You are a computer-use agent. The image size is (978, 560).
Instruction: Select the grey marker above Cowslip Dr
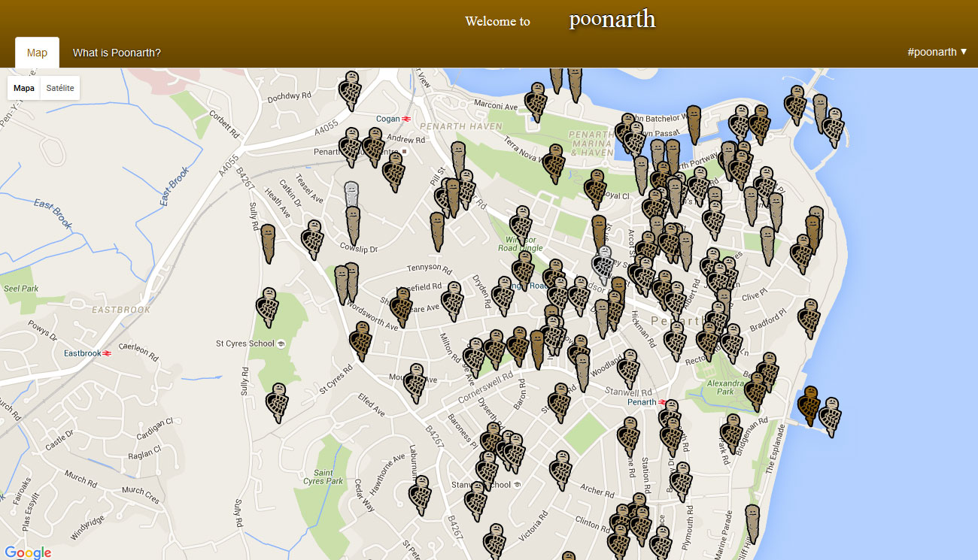tap(351, 194)
